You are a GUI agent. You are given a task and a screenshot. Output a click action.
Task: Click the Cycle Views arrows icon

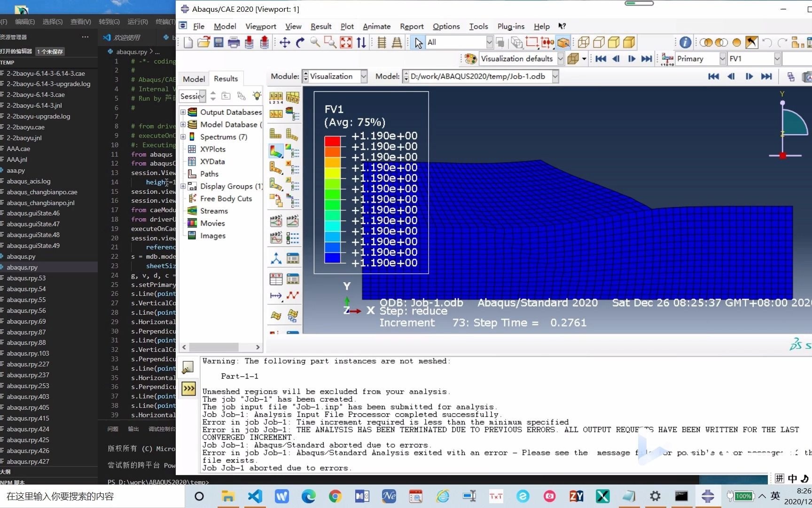click(361, 43)
